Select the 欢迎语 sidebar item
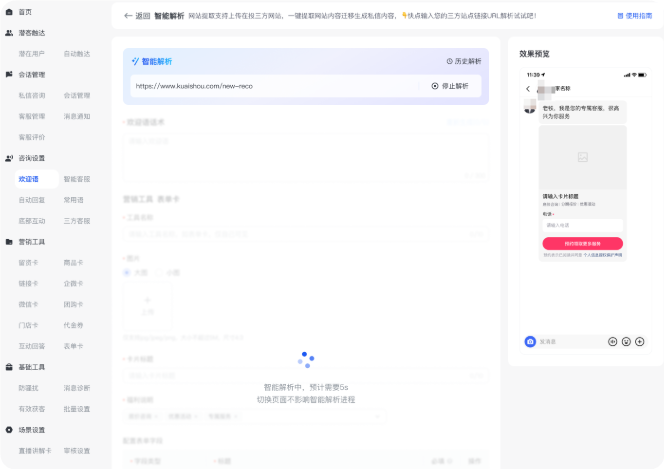The width and height of the screenshot is (664, 469). pos(36,179)
